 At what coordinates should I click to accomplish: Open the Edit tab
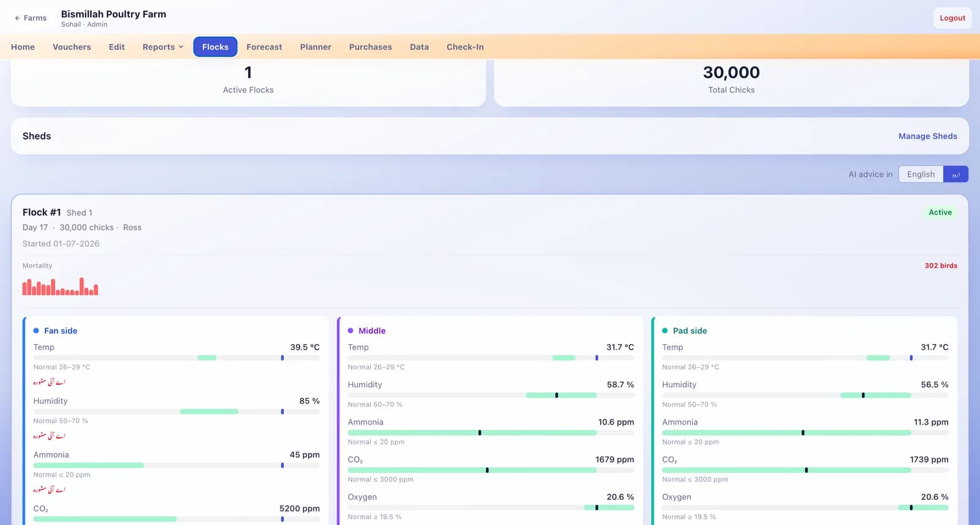pyautogui.click(x=116, y=47)
